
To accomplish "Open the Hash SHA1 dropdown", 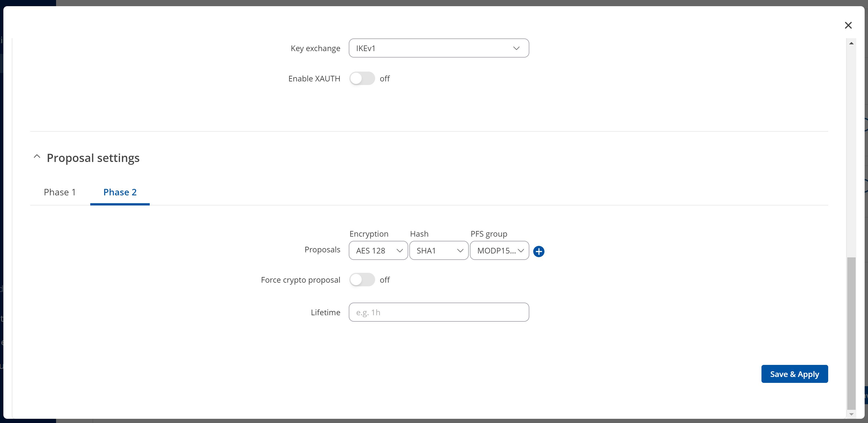I will [x=439, y=251].
